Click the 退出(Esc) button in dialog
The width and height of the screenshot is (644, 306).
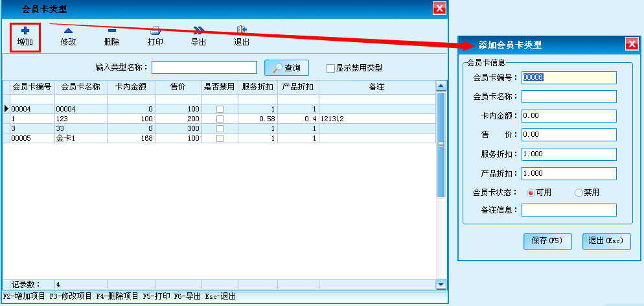606,241
